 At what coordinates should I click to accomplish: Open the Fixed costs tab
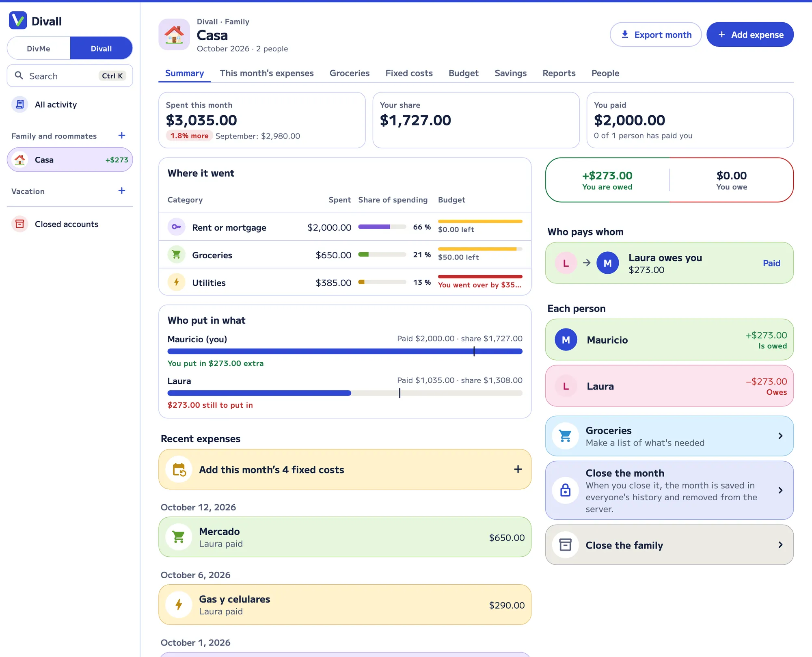tap(409, 73)
